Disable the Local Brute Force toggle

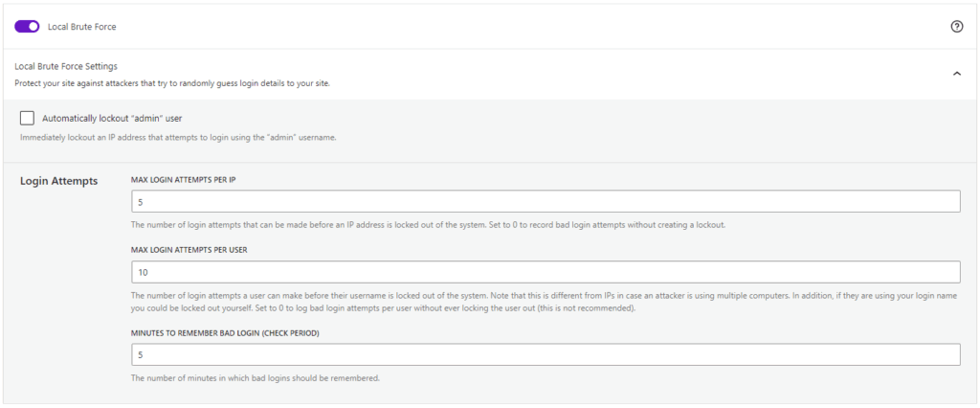pyautogui.click(x=27, y=27)
